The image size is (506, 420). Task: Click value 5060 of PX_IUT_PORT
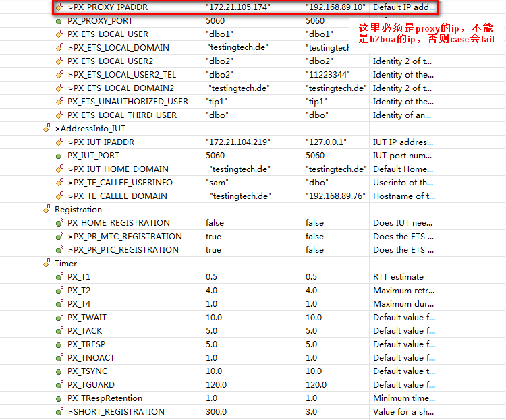(x=215, y=156)
